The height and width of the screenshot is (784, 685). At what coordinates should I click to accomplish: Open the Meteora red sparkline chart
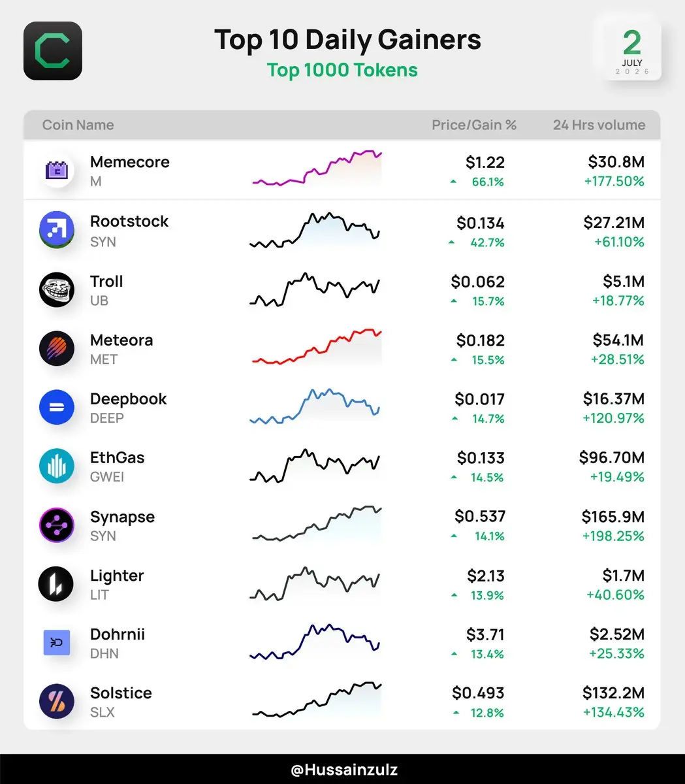(317, 346)
